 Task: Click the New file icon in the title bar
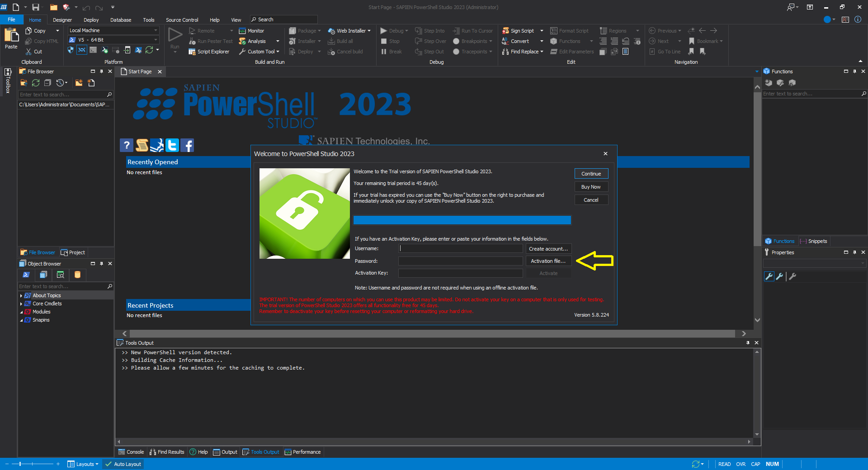(16, 7)
